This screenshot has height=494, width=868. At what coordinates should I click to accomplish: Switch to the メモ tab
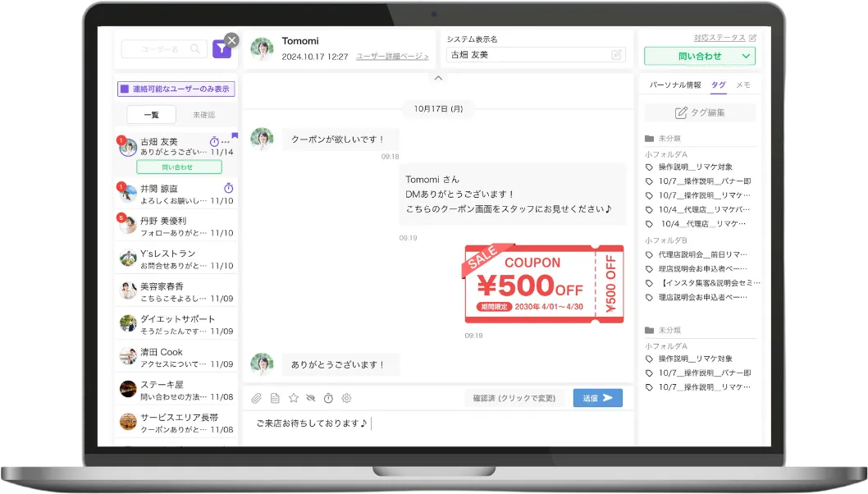[x=742, y=85]
